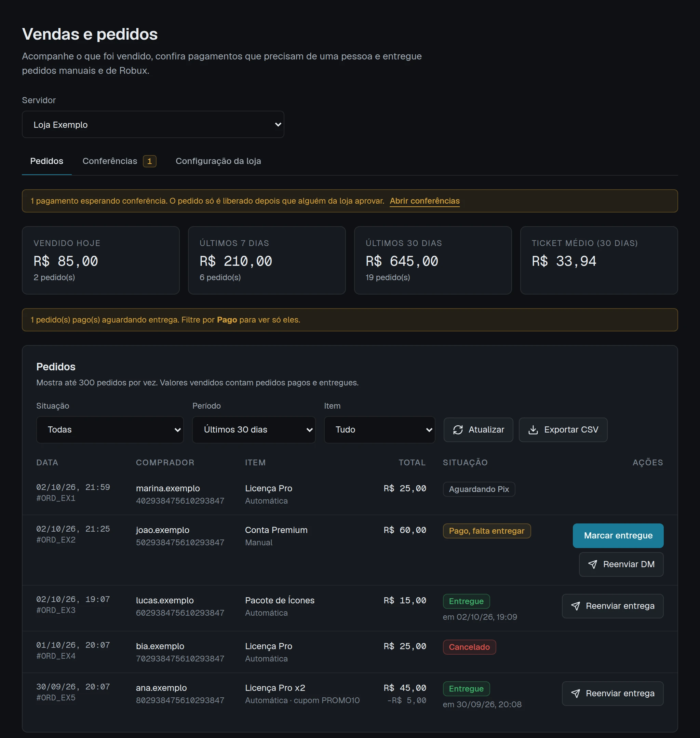Select the Vendido hoje stat card

101,260
